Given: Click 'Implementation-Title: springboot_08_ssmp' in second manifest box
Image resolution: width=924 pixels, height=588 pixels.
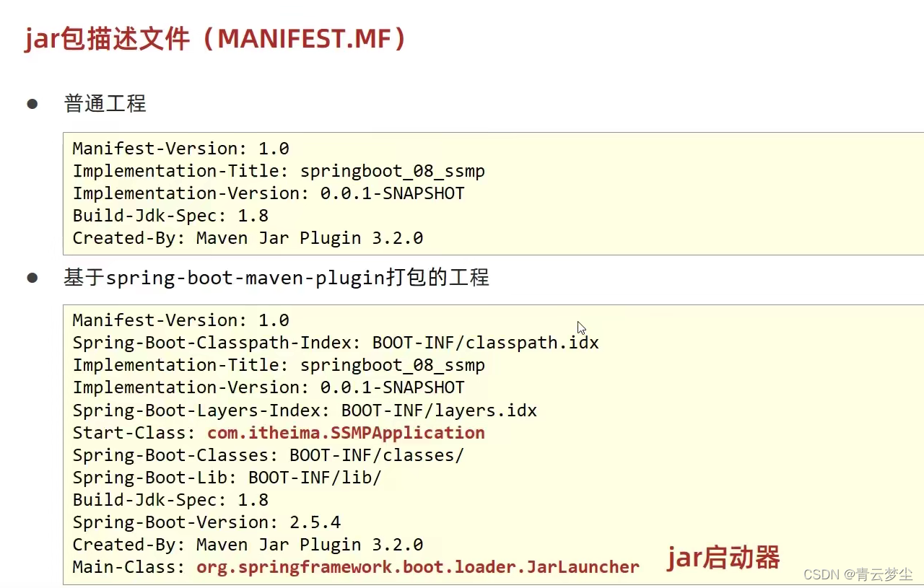Looking at the screenshot, I should tap(279, 365).
